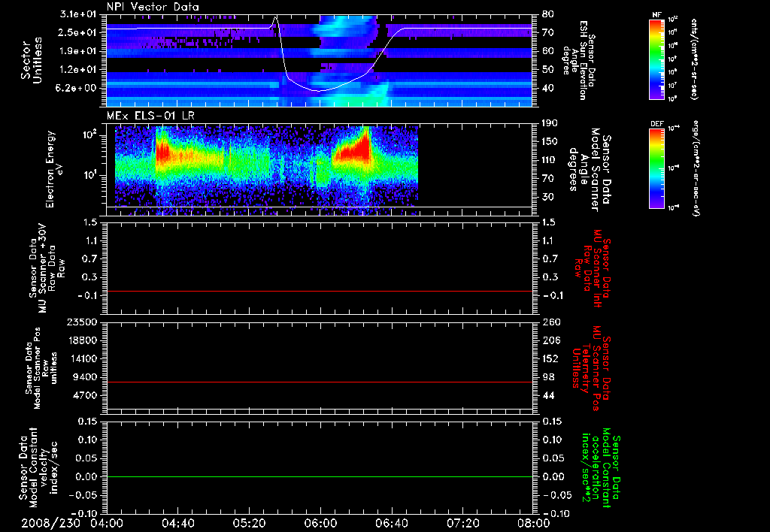Click the 23500 scanner position tick label
This screenshot has width=770, height=532.
(81, 322)
